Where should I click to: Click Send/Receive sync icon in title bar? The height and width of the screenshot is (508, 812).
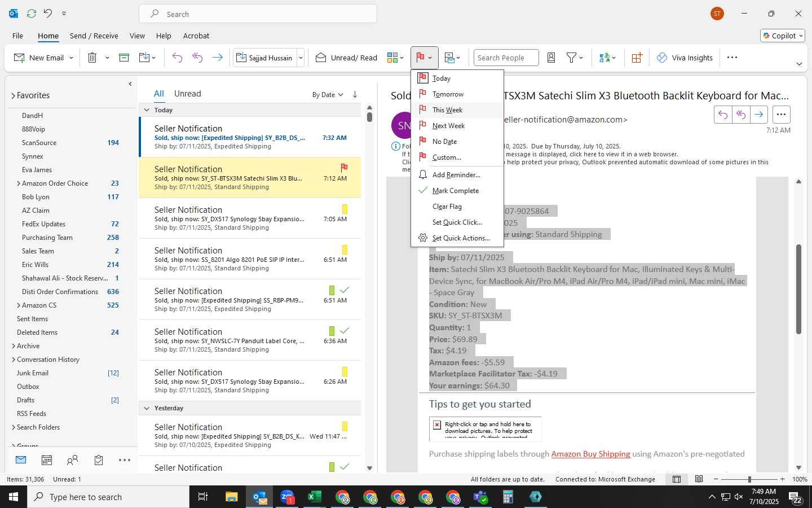(32, 13)
